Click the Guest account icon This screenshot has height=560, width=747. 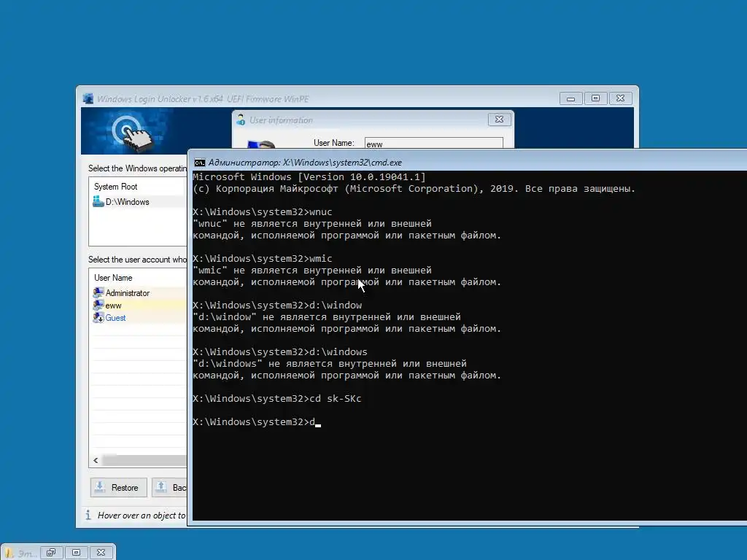coord(98,317)
